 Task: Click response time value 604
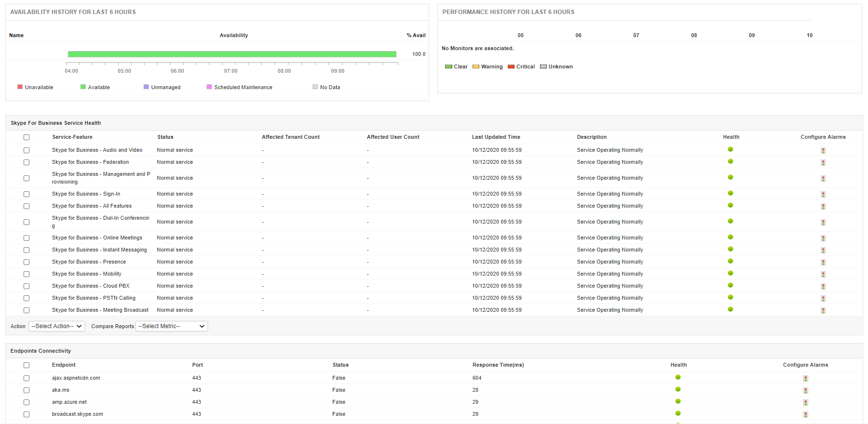pyautogui.click(x=477, y=378)
